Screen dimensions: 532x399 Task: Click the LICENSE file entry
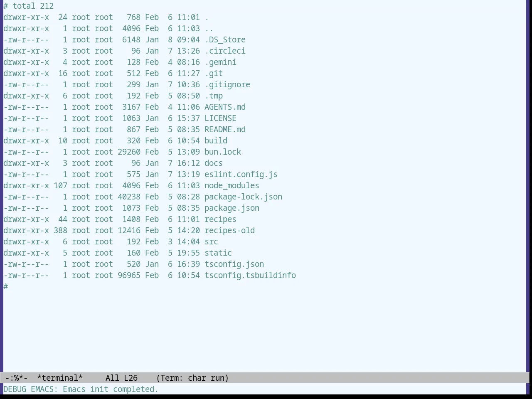coord(220,118)
